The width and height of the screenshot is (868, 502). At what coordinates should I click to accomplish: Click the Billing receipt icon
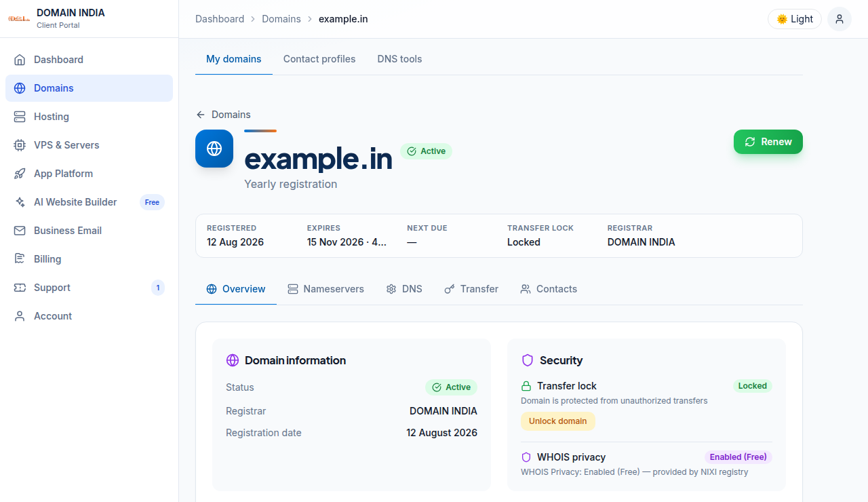(x=20, y=259)
